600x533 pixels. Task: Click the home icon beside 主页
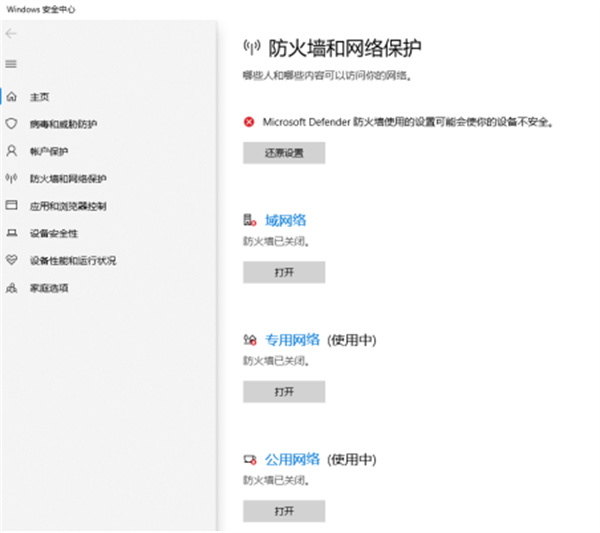[11, 97]
